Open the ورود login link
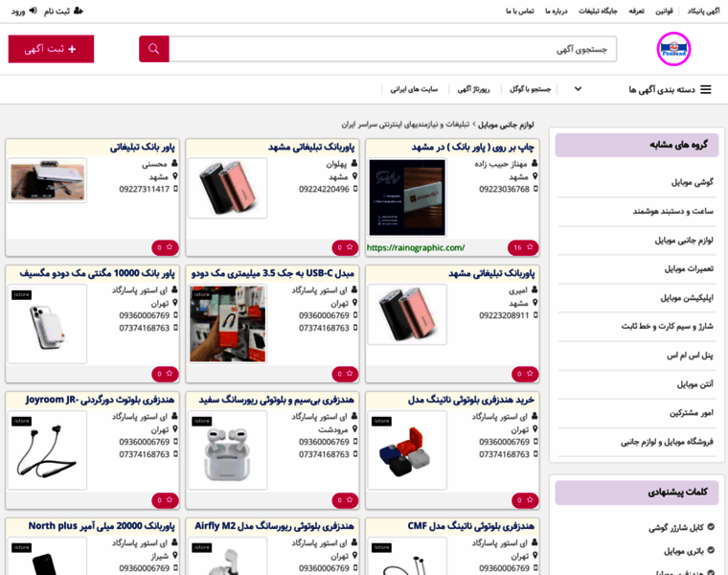 (24, 11)
